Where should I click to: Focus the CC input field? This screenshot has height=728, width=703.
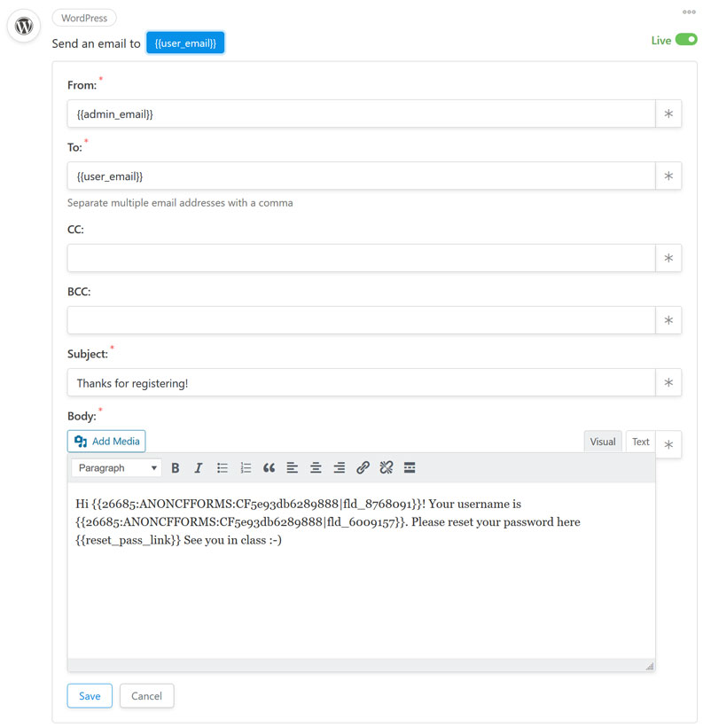coord(361,258)
